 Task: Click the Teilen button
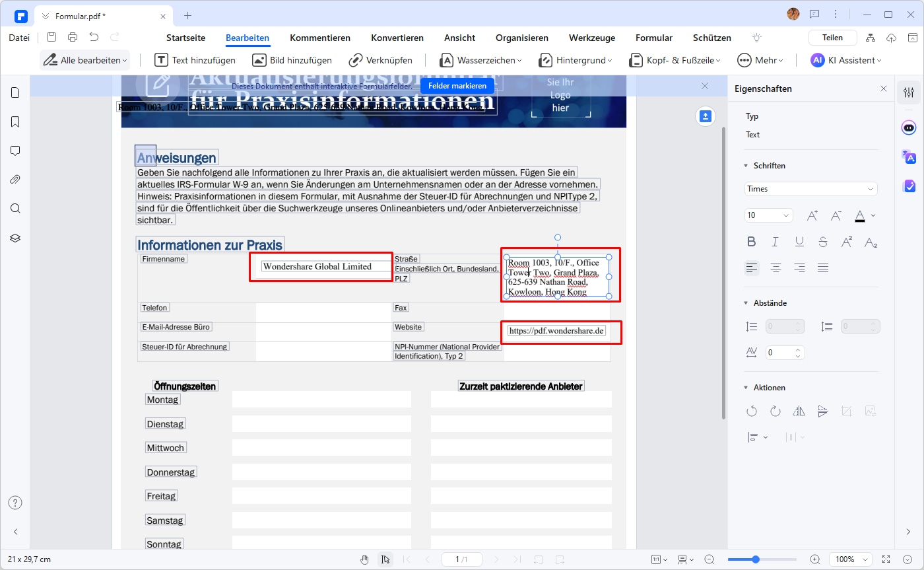833,38
